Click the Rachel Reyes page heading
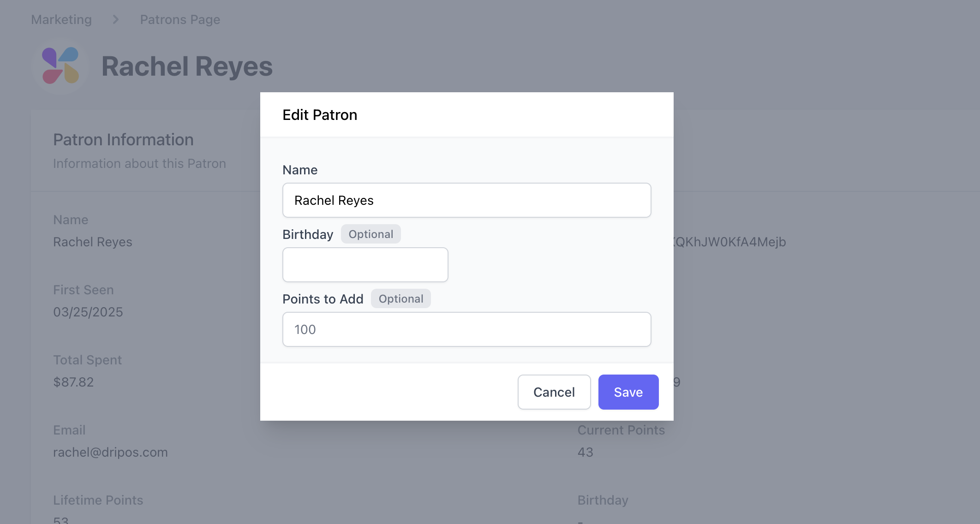The width and height of the screenshot is (980, 524). click(x=187, y=66)
